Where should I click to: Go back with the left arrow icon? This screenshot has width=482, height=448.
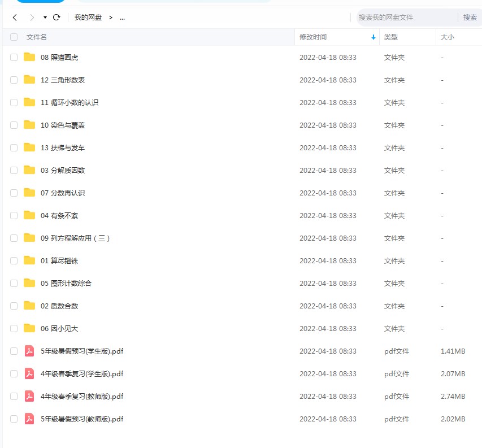(x=15, y=18)
